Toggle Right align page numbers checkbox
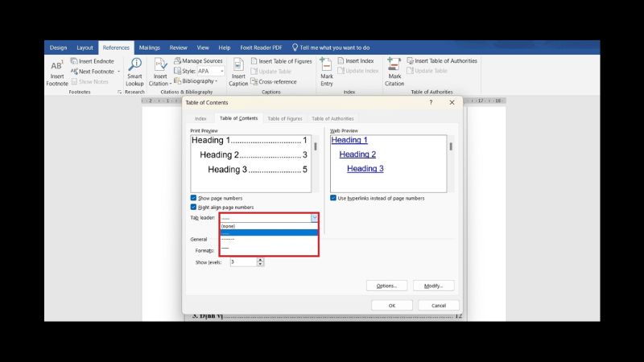Screen dimensions: 644x362 click(193, 207)
